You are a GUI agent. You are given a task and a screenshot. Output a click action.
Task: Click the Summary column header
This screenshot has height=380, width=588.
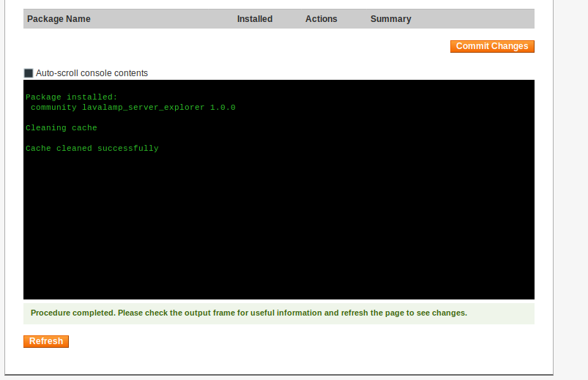coord(390,19)
